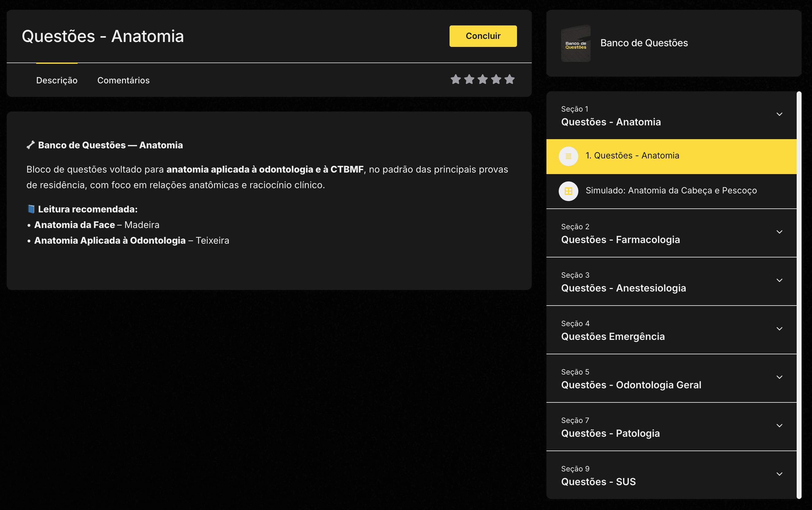Screen dimensions: 812x510
Task: Mark lesson two stars using the second star
Action: [x=469, y=80]
